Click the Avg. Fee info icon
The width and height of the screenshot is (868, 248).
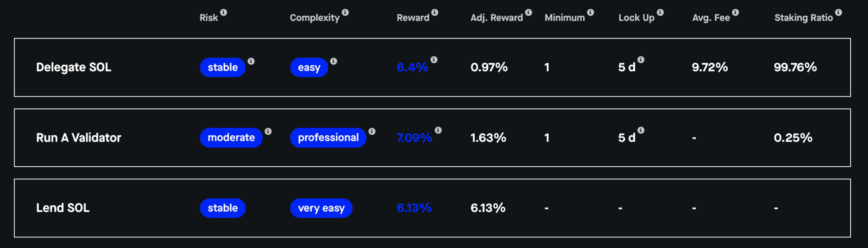735,12
